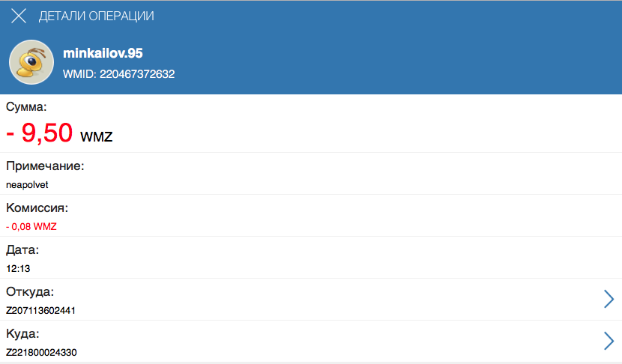622x364 pixels.
Task: Select the -9,50 WMZ amount
Action: (59, 133)
